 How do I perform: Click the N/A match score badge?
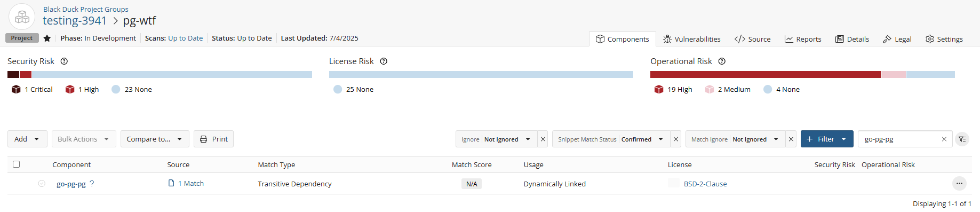(x=472, y=184)
